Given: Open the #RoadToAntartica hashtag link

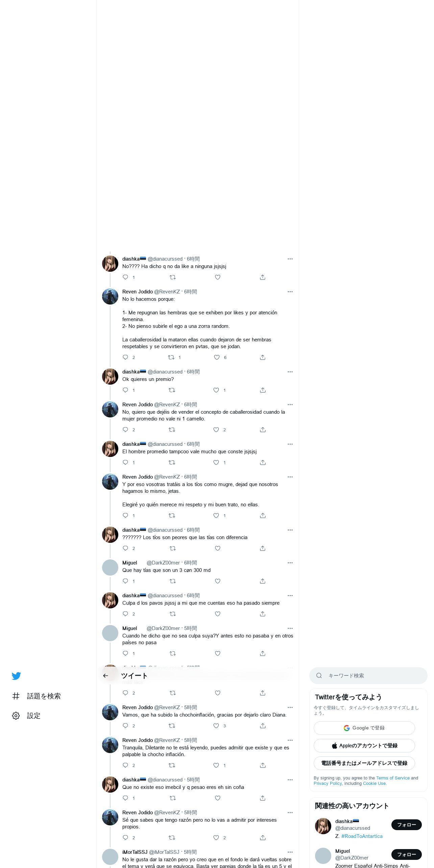Looking at the screenshot, I should [362, 836].
